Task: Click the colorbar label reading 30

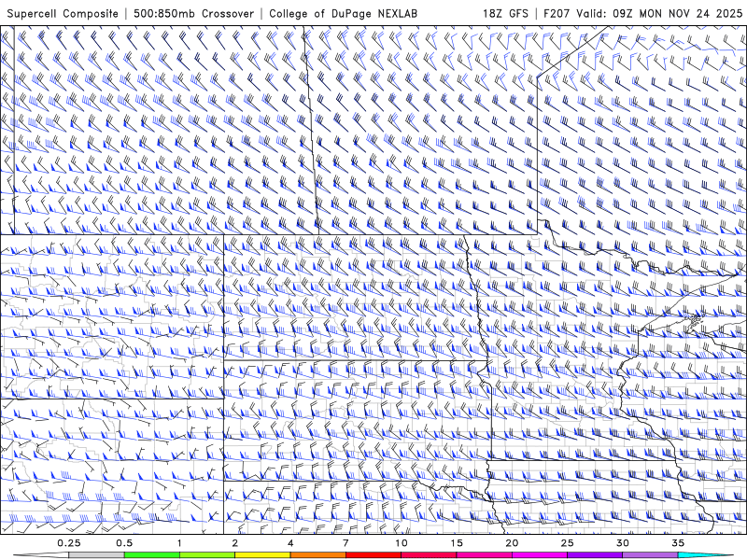Action: click(622, 543)
